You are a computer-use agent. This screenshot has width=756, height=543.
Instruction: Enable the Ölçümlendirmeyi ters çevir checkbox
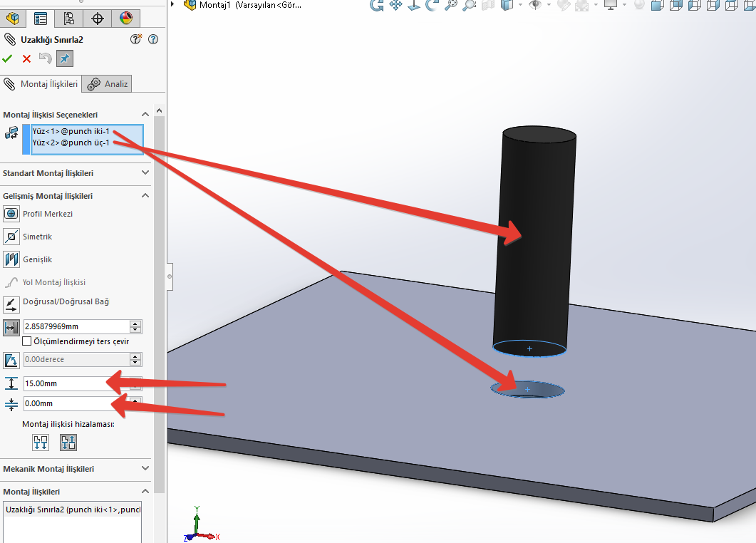[25, 341]
